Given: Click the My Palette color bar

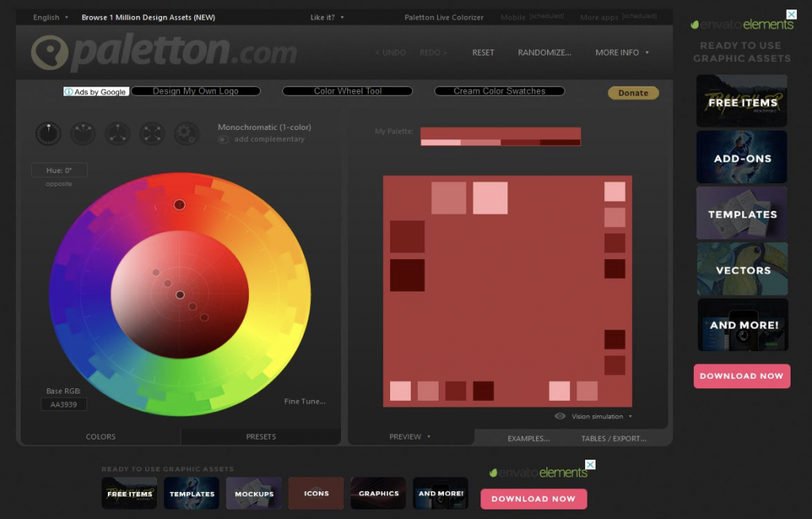Looking at the screenshot, I should coord(500,136).
